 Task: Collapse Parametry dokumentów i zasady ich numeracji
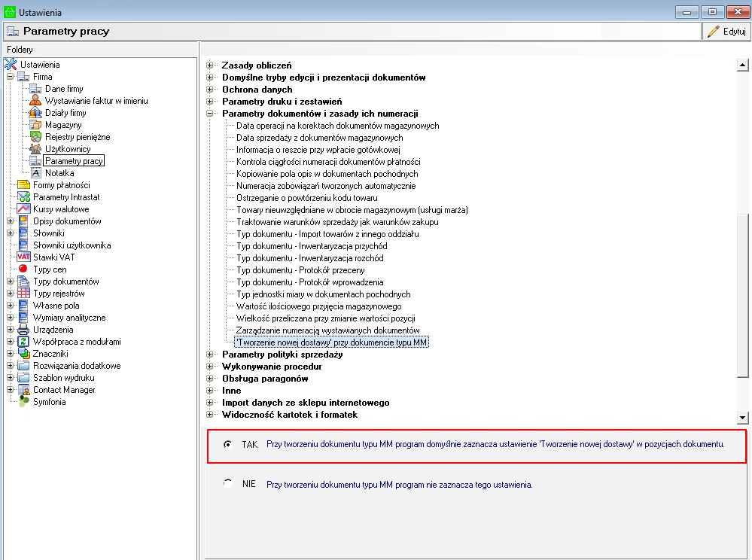click(210, 114)
